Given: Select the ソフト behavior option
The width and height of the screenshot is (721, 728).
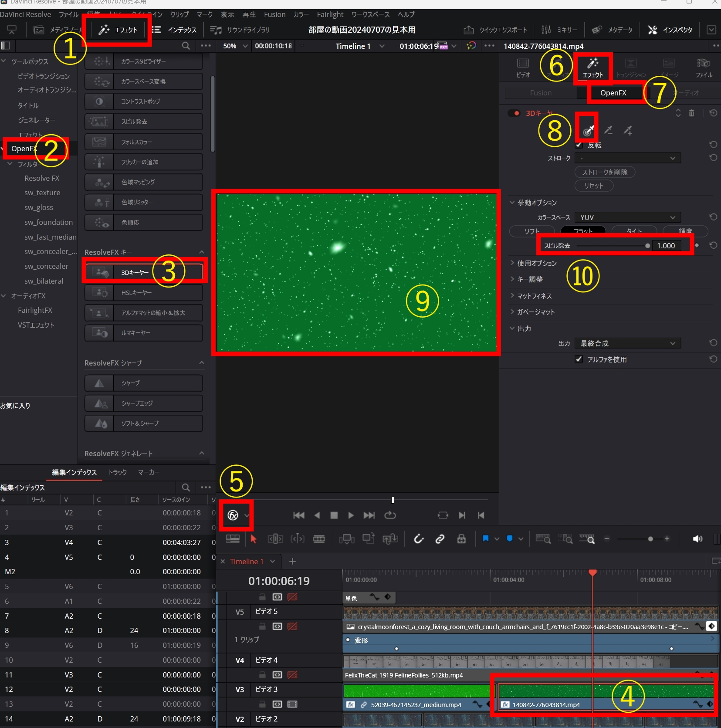Looking at the screenshot, I should point(532,231).
